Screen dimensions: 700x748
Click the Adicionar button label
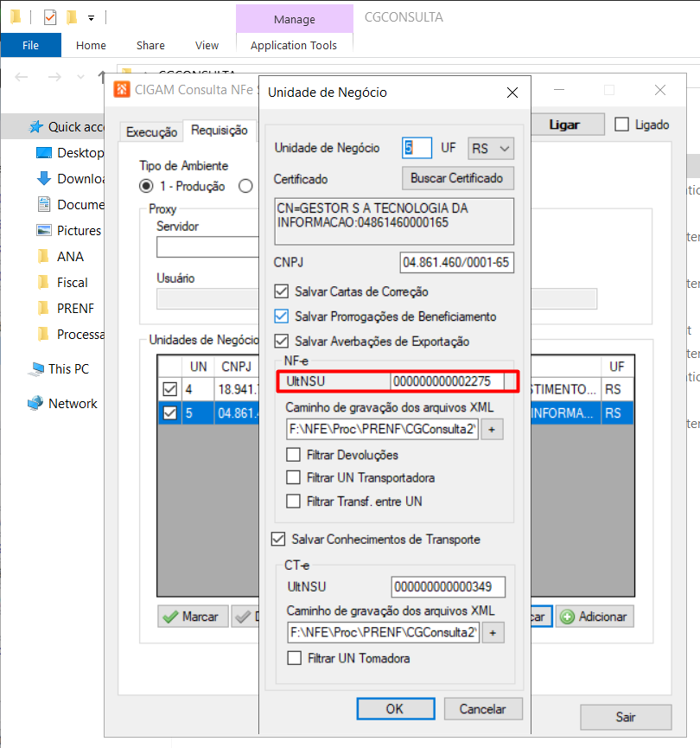[602, 617]
